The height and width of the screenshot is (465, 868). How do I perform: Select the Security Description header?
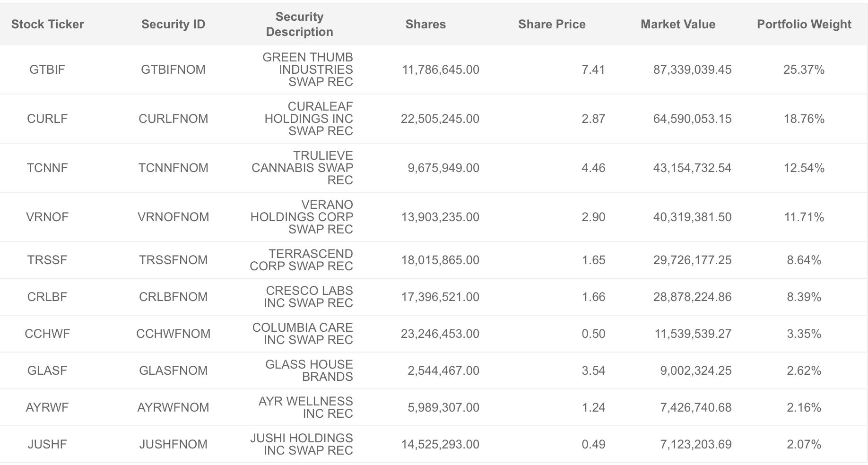299,24
